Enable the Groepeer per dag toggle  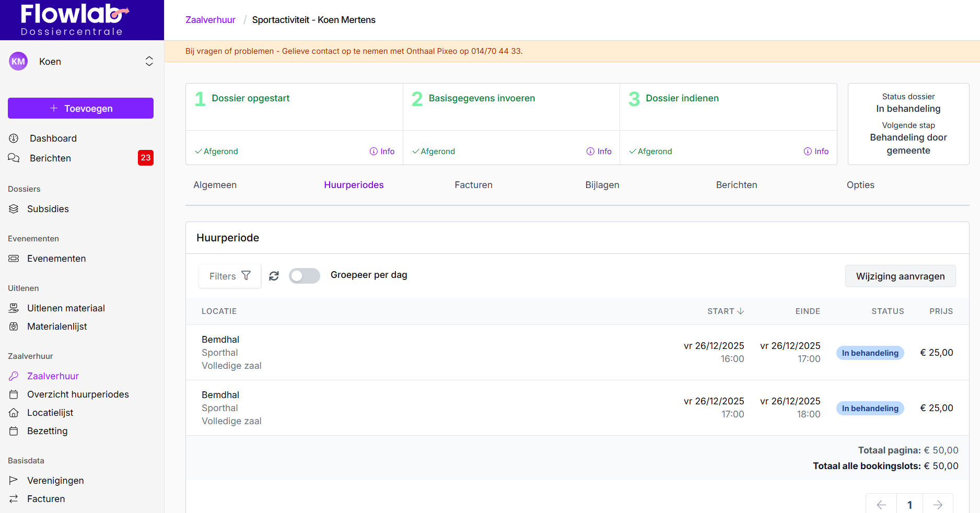(304, 276)
